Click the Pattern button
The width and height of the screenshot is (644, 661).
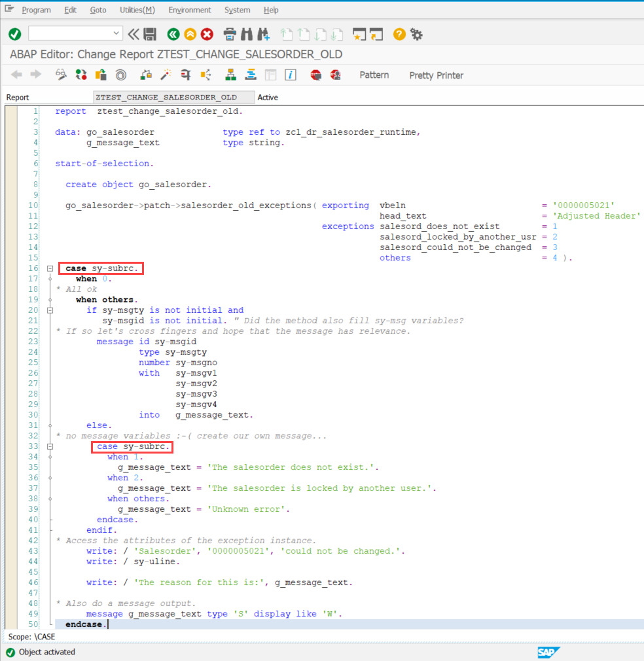(x=374, y=75)
